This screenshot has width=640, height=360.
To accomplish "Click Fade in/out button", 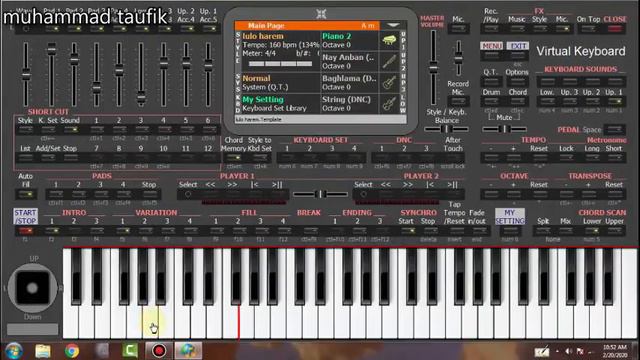I will click(477, 231).
